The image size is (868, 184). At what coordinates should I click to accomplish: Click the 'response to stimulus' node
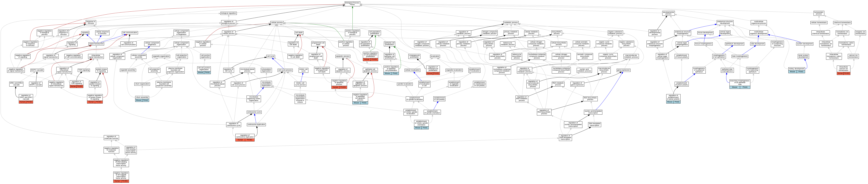coord(91,22)
